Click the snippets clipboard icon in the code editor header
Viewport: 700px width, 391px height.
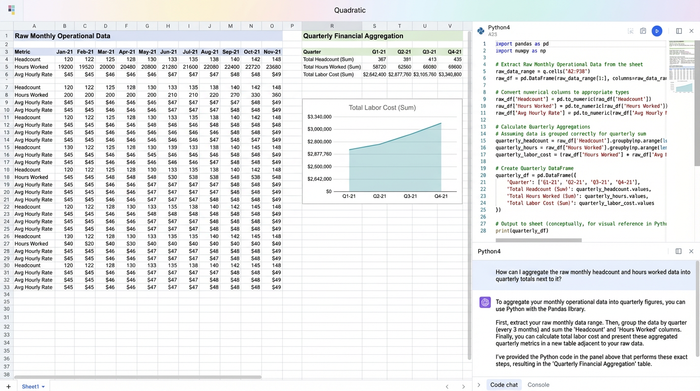pos(643,31)
